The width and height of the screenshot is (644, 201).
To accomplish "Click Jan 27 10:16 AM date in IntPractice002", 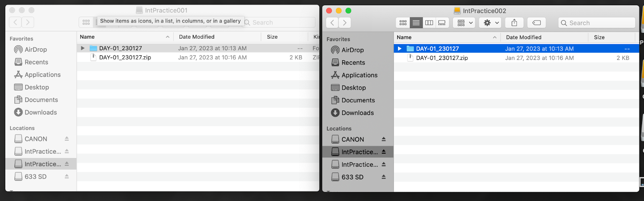I will pyautogui.click(x=539, y=58).
